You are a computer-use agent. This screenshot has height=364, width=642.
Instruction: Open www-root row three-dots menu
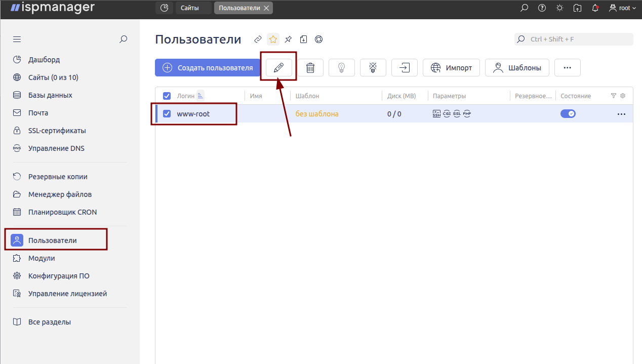(621, 114)
